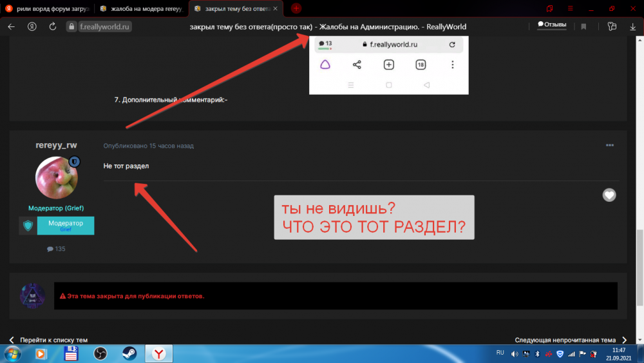Open the network signal tray icon

tap(571, 354)
